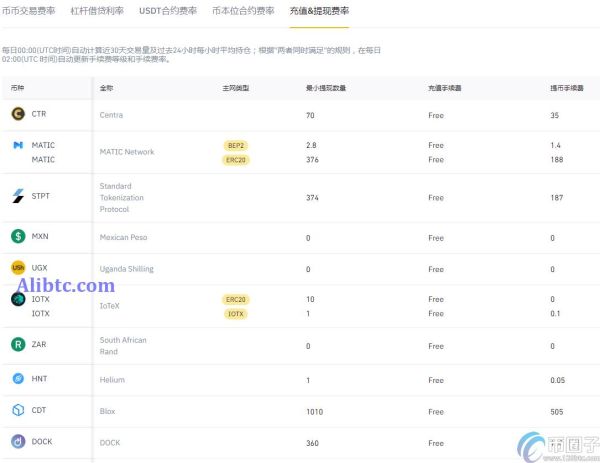Click DOCK minimum withdrawal 360
Screen dimensions: 600x463
click(312, 443)
